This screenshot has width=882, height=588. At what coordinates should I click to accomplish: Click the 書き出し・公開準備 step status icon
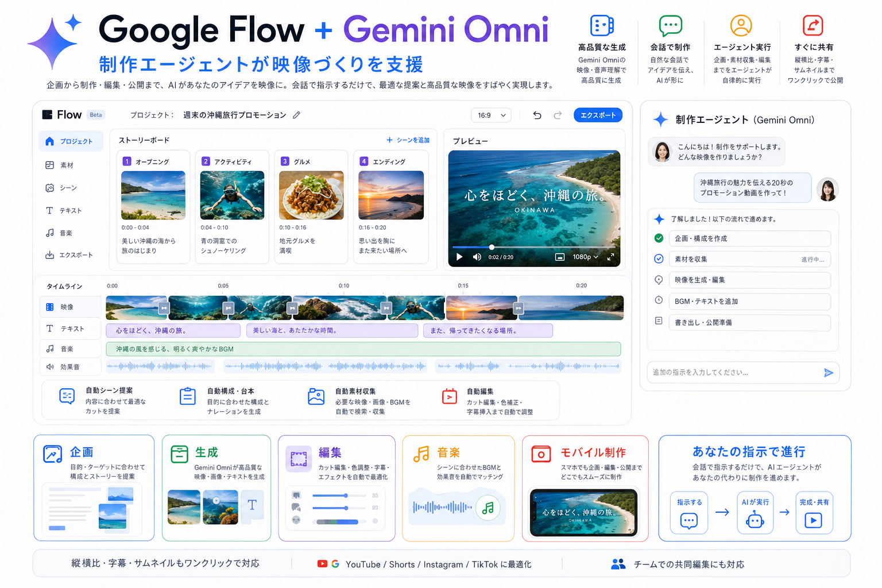pyautogui.click(x=659, y=321)
